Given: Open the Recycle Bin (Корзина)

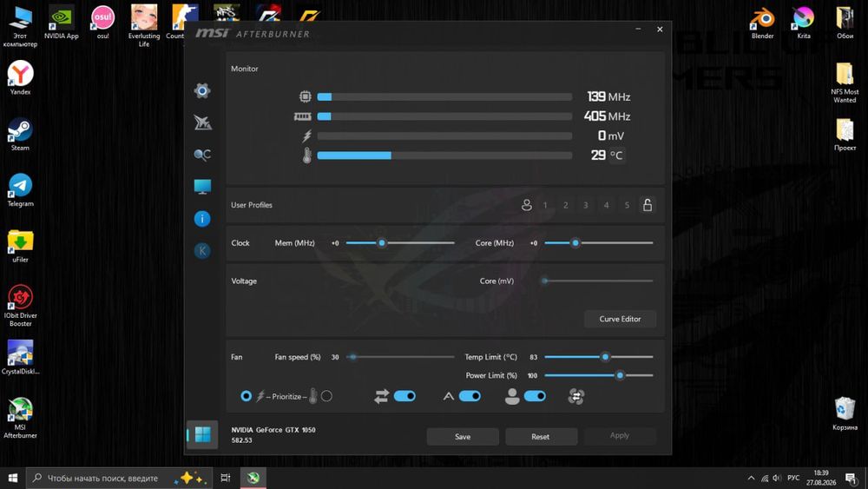Looking at the screenshot, I should pos(845,413).
